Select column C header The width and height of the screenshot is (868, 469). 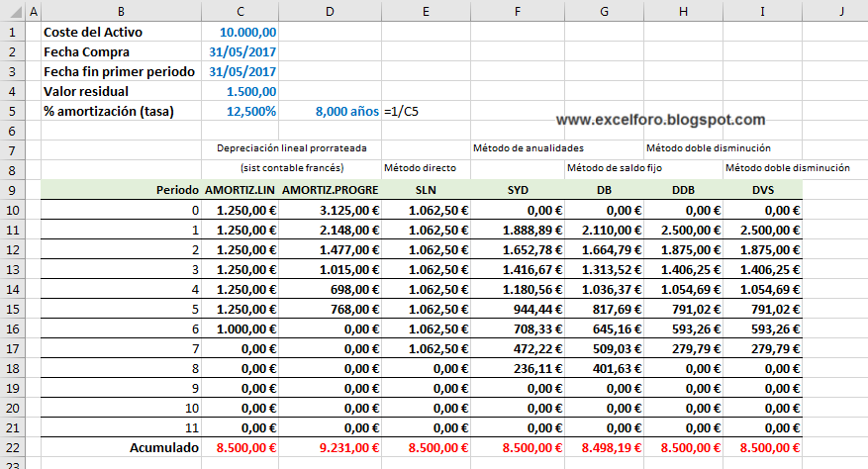[241, 11]
